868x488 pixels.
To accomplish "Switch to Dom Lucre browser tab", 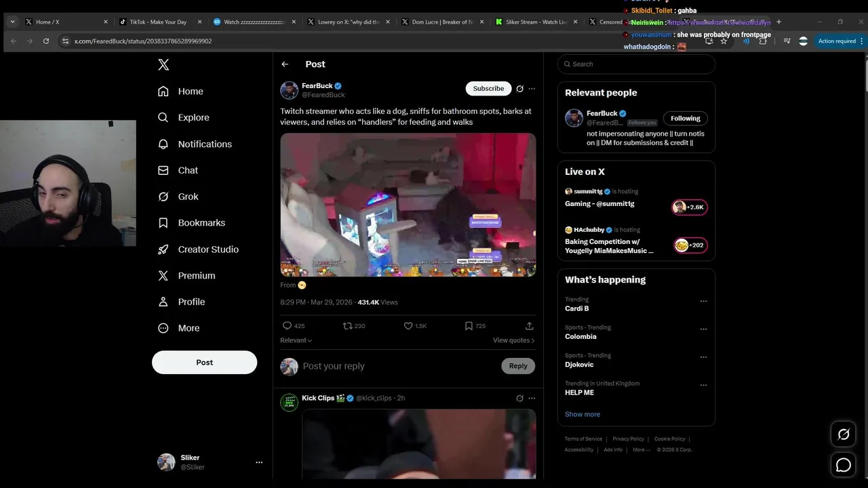I will 441,22.
